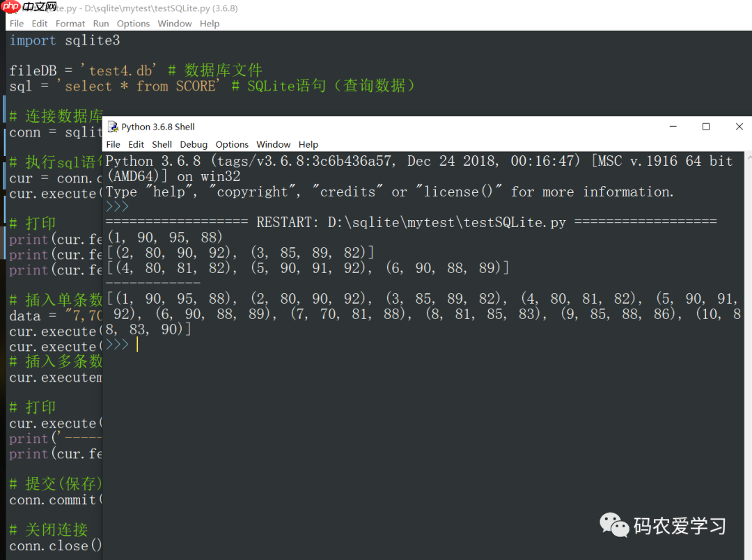This screenshot has height=560, width=752.
Task: Click the Python Shell title bar icon
Action: pos(113,127)
